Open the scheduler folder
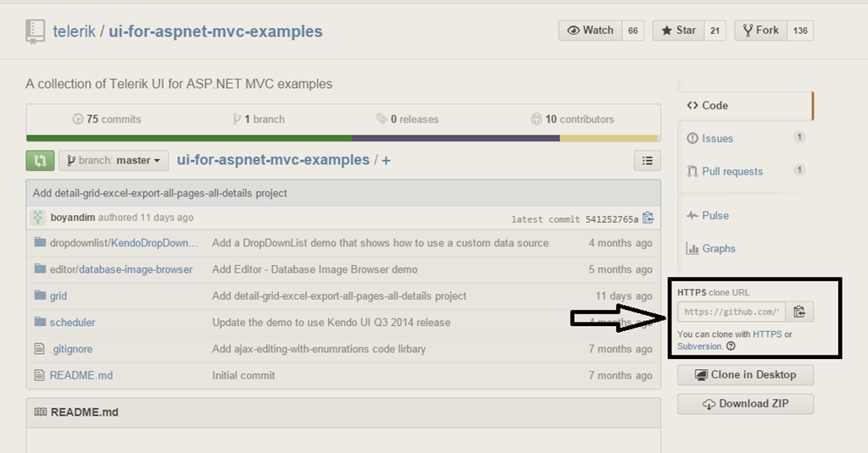Viewport: 868px width, 453px height. [x=73, y=323]
